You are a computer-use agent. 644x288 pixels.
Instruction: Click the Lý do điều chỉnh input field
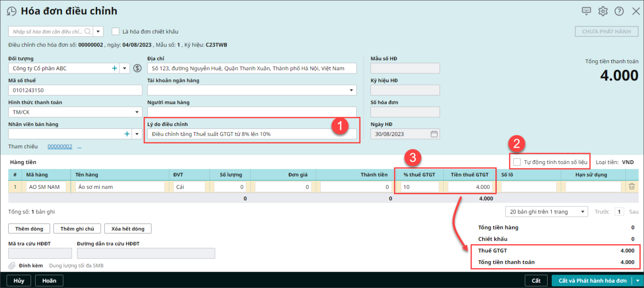point(252,134)
